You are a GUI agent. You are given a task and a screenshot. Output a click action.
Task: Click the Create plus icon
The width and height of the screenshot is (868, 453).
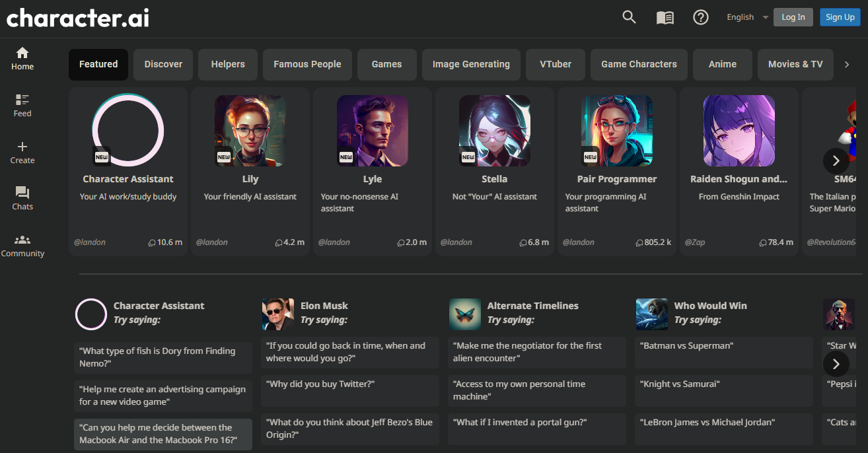[x=22, y=151]
